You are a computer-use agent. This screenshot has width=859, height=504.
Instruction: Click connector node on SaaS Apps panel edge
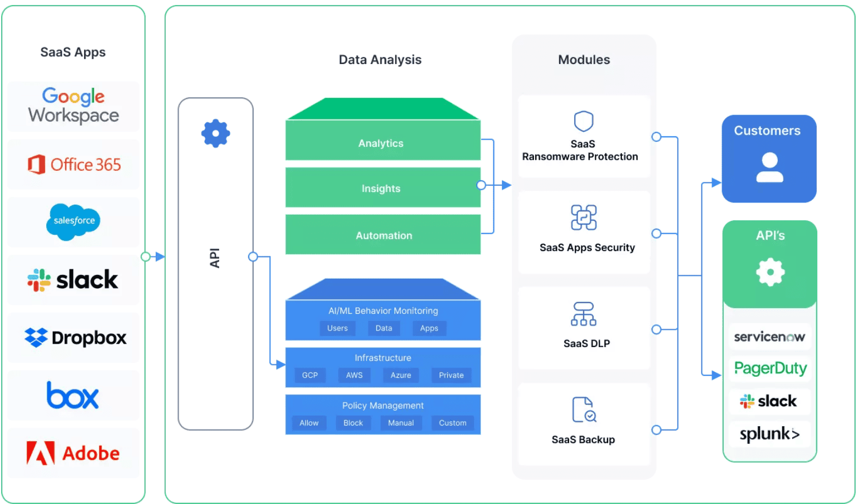point(146,256)
